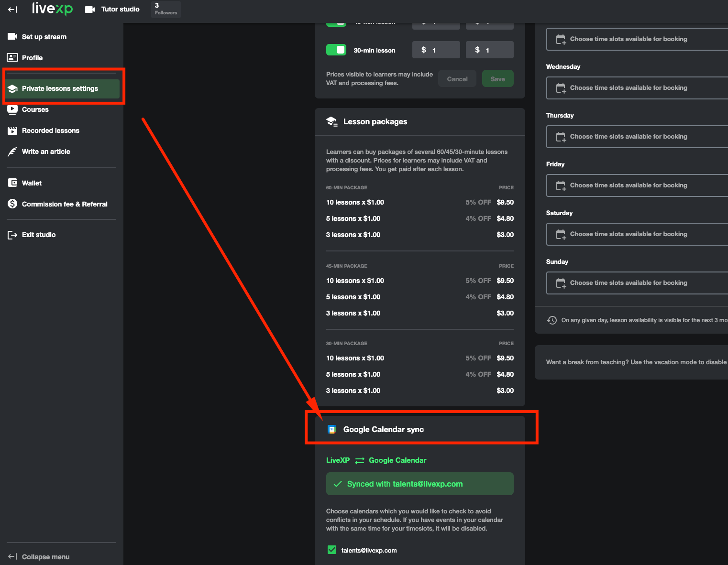This screenshot has width=728, height=565.
Task: Uncheck the talents@livexp.com calendar checkbox
Action: pyautogui.click(x=332, y=550)
